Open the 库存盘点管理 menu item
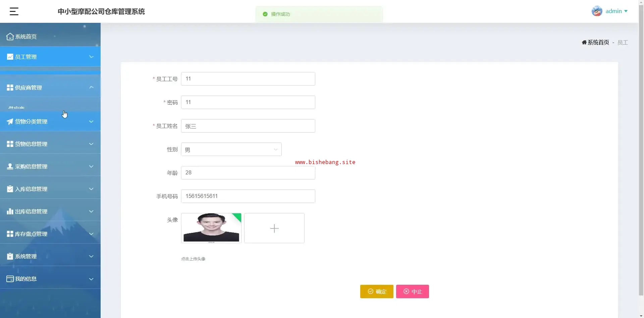The image size is (644, 318). coord(50,234)
